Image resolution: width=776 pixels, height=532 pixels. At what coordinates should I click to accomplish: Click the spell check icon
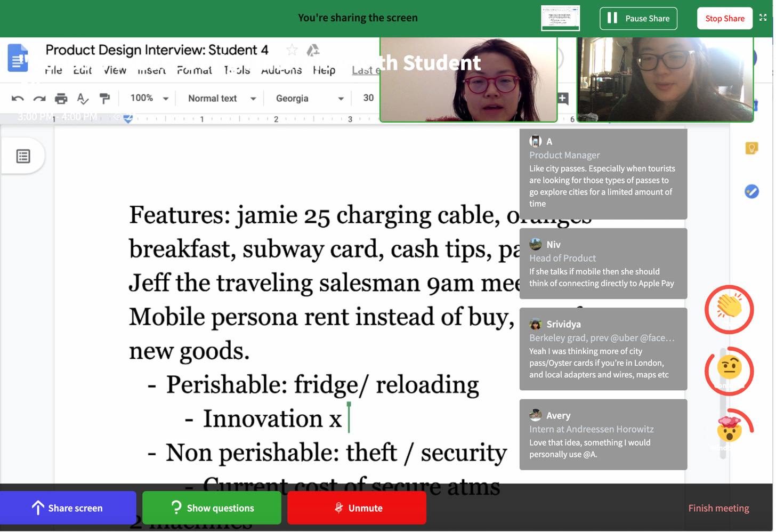83,98
